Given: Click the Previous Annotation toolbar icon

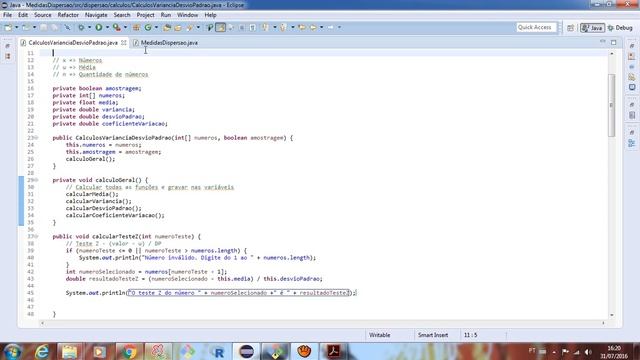Looking at the screenshot, I should pos(283,27).
